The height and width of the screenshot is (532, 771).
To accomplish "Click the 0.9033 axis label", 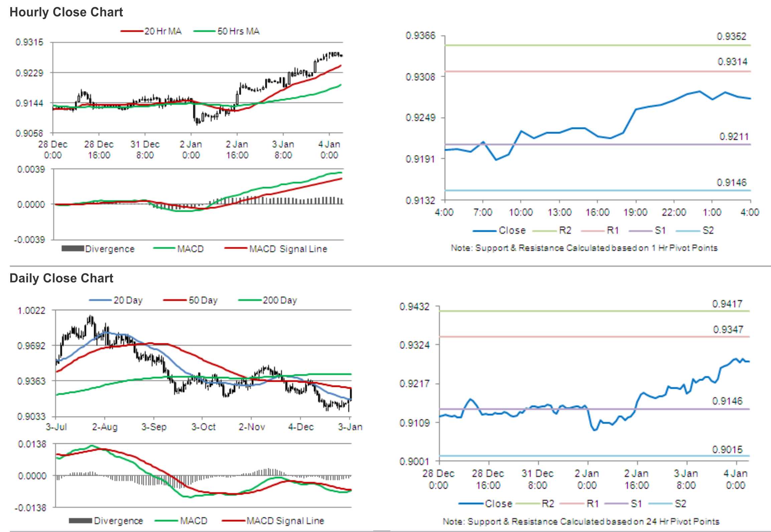I will point(31,416).
